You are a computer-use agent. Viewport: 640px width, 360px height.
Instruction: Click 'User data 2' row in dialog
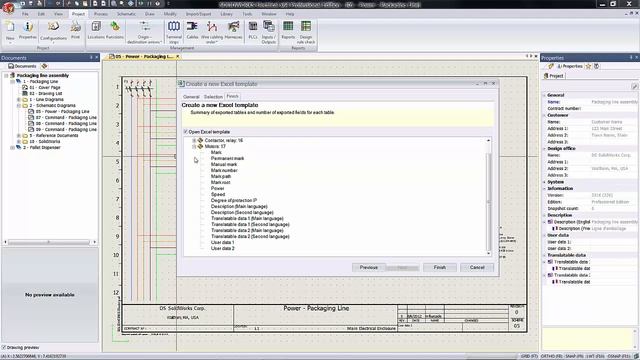pyautogui.click(x=222, y=248)
